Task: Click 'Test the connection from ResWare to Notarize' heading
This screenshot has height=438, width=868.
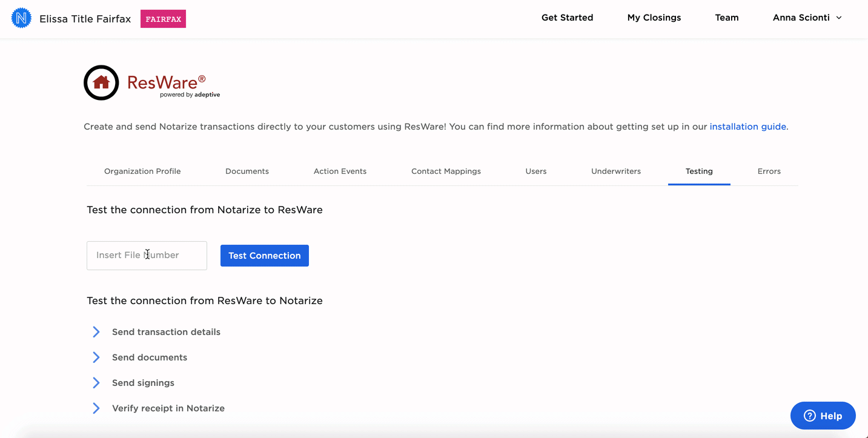Action: click(205, 300)
